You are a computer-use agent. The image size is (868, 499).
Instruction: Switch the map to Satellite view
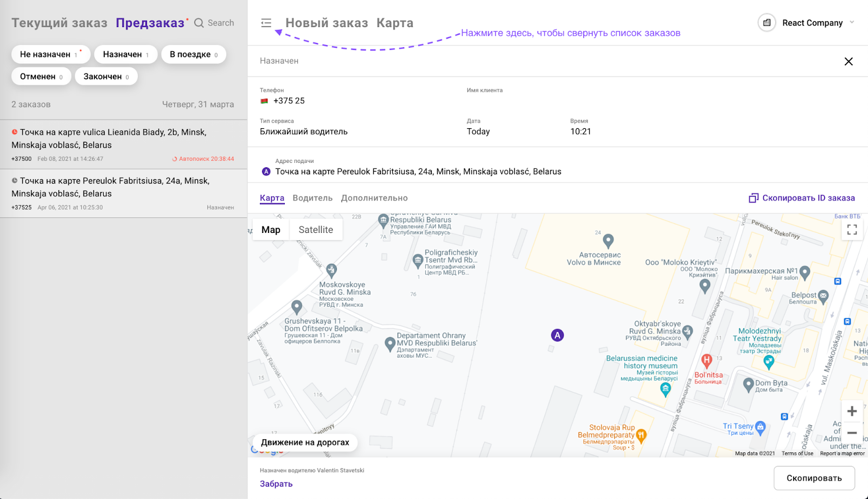pos(316,230)
